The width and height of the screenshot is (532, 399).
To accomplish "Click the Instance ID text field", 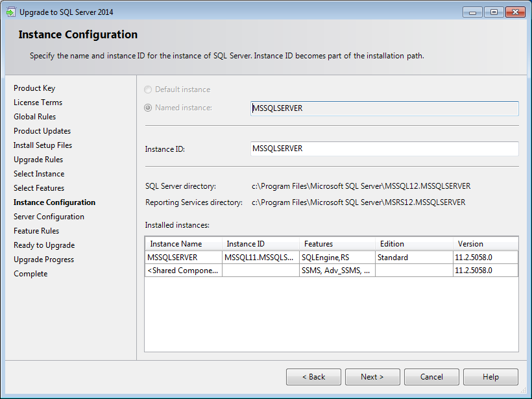I will click(x=385, y=149).
